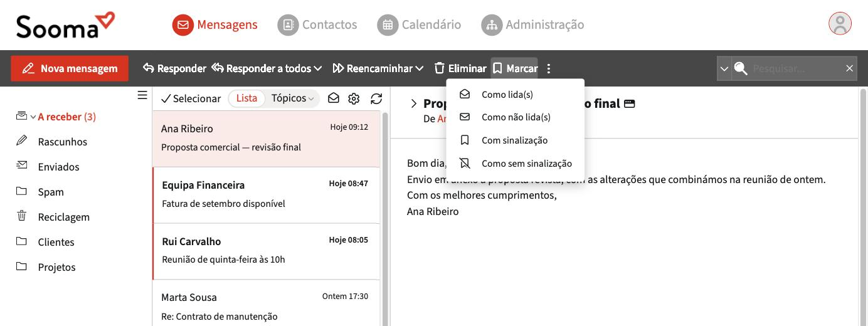Expand the Responder a todos dropdown

(x=318, y=68)
